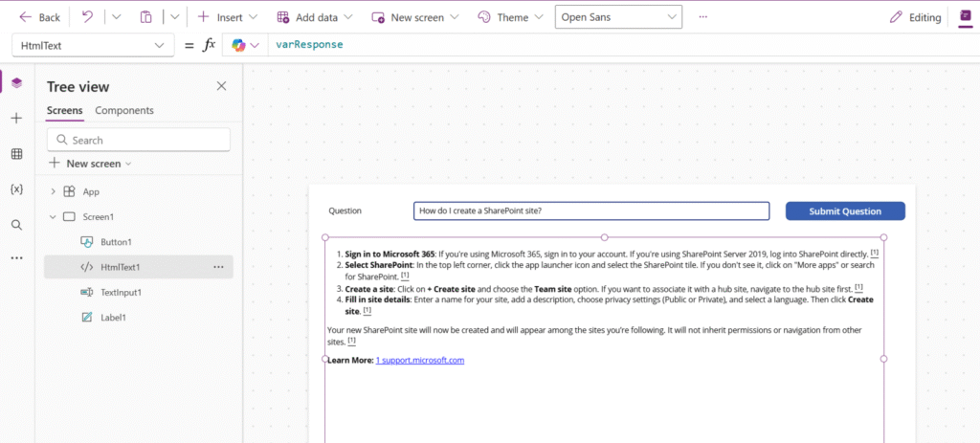
Task: Open the HtmlText1 more options ellipsis
Action: click(218, 267)
